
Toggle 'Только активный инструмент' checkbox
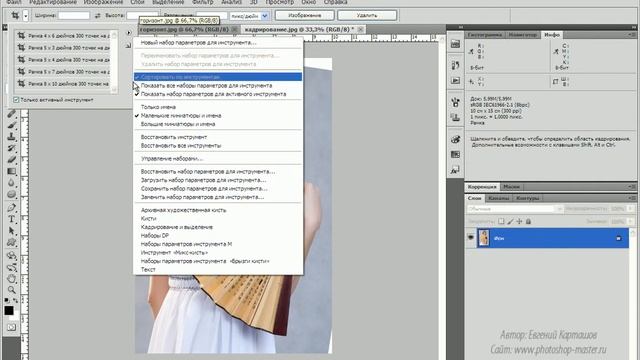(16, 100)
